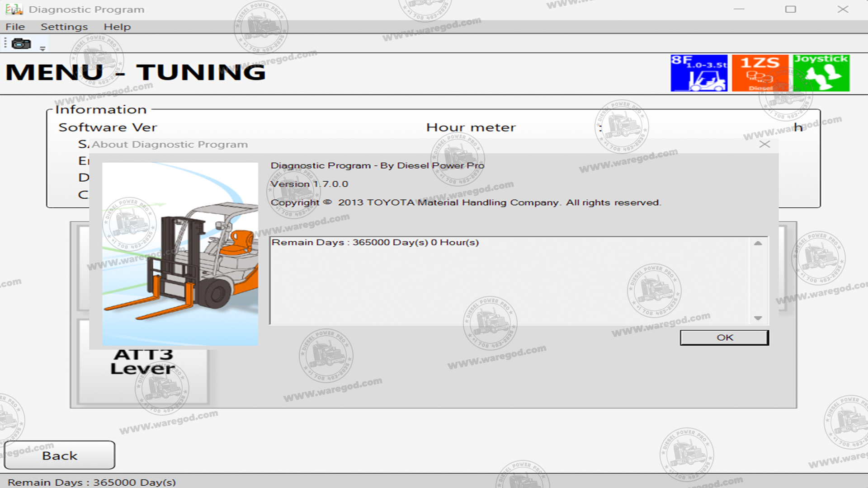Click the camera screenshot icon
Viewport: 868px width, 488px height.
coord(21,44)
